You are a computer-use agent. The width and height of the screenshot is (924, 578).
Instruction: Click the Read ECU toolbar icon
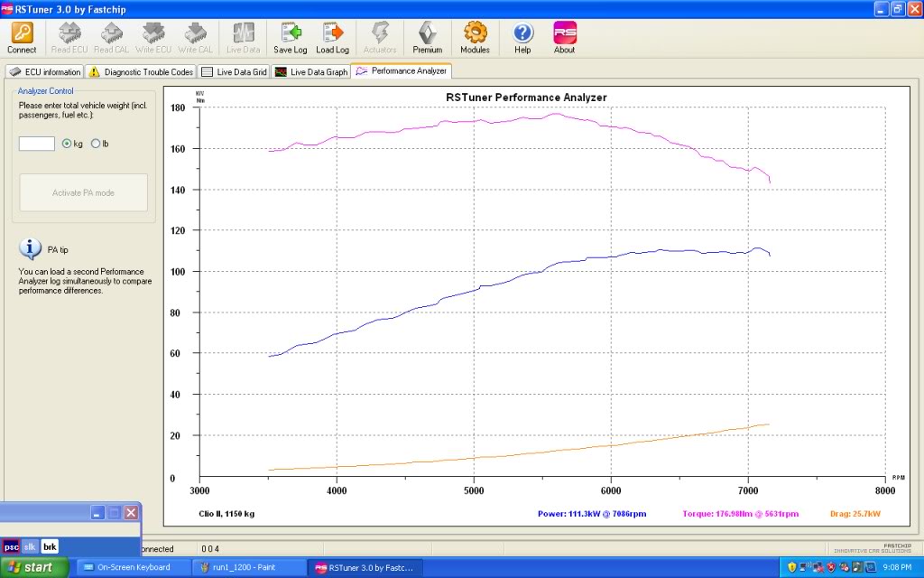coord(69,33)
